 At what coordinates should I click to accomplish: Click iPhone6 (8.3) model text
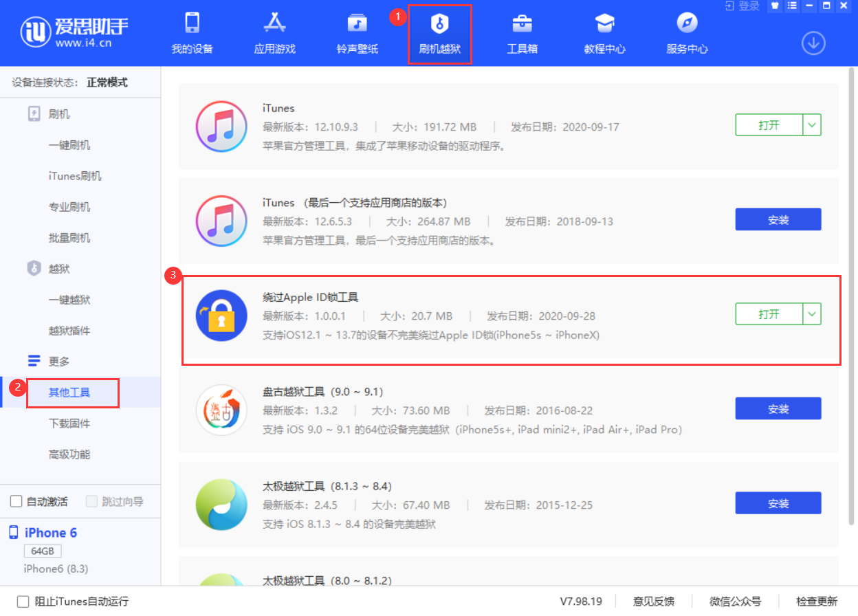tap(56, 569)
